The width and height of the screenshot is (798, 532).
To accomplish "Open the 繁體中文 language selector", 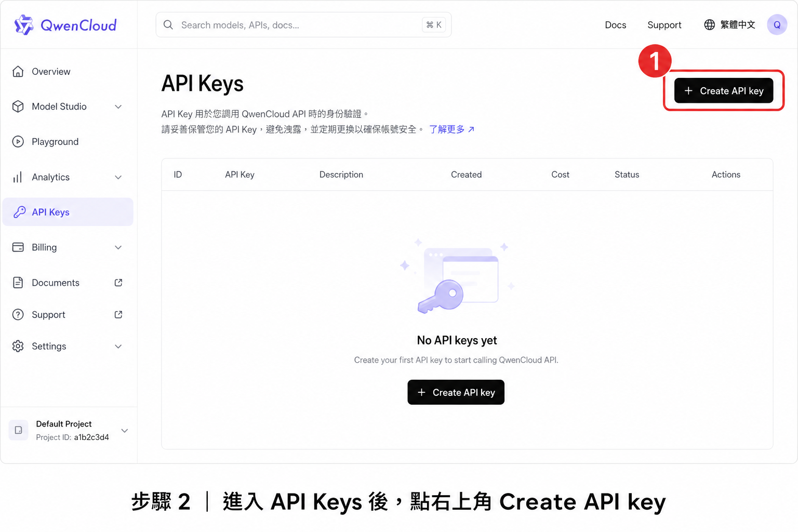I will pyautogui.click(x=730, y=25).
